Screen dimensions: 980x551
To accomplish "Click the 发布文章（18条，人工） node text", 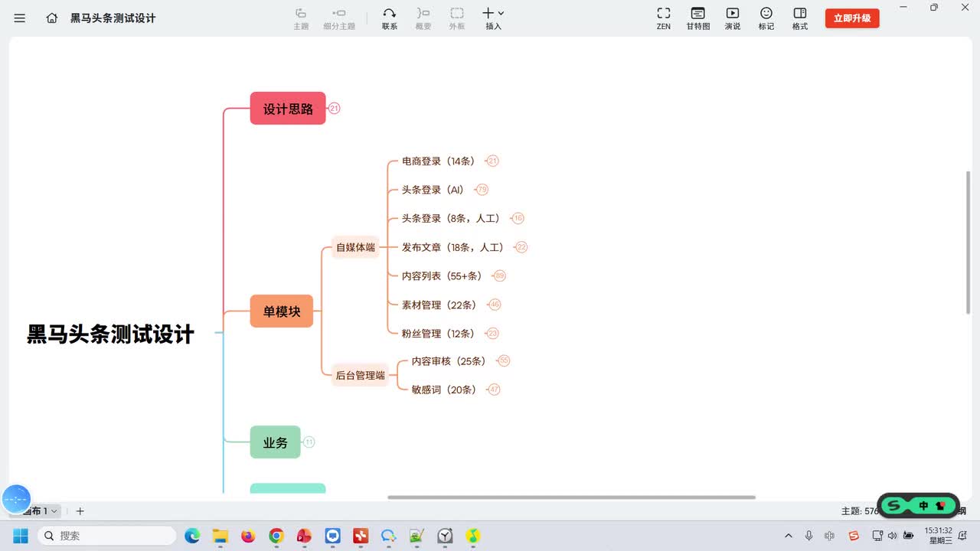I will (456, 247).
